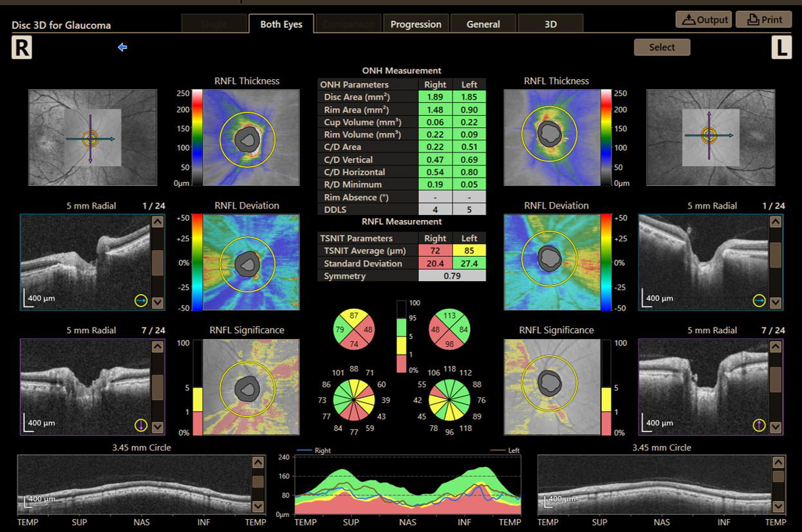Click right eye horizontal scan direction icon
This screenshot has height=532, width=802.
(x=141, y=300)
